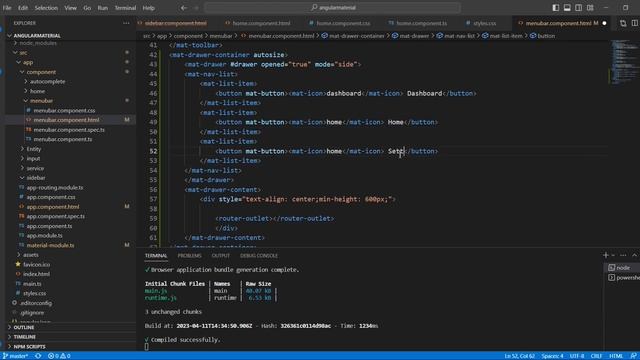Open the Terminal menu
Screen dimensions: 640x360
(125, 8)
